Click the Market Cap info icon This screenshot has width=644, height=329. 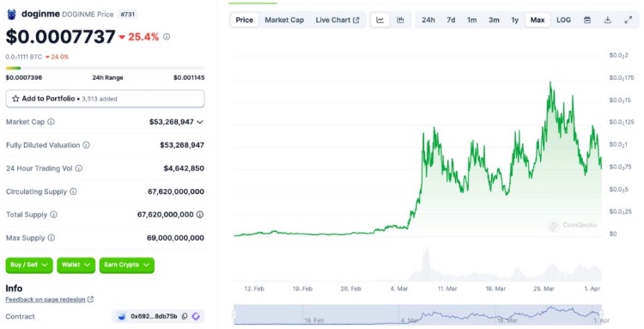tap(51, 122)
